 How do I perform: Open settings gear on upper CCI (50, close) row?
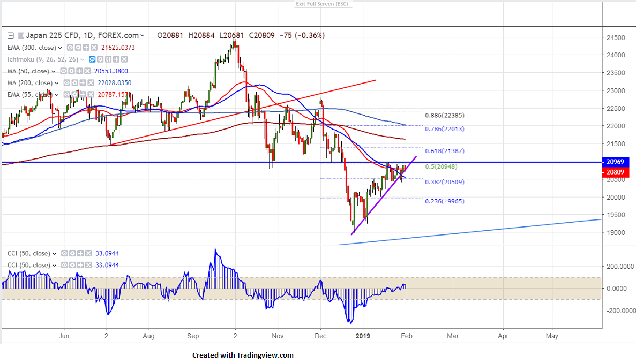click(72, 253)
